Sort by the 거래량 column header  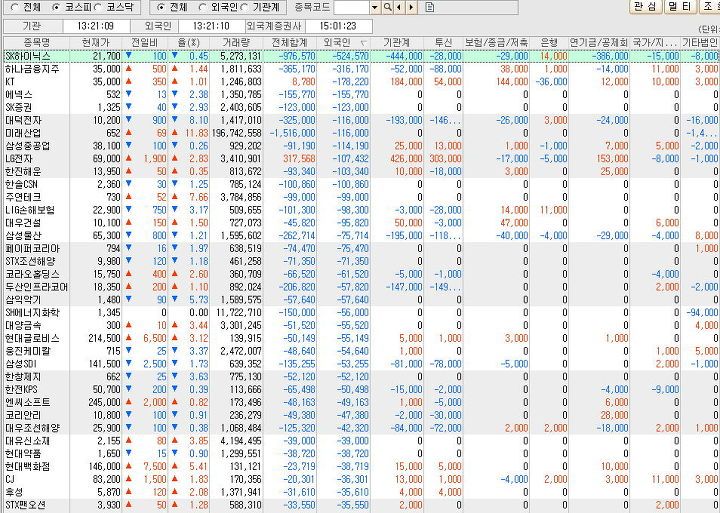(236, 43)
